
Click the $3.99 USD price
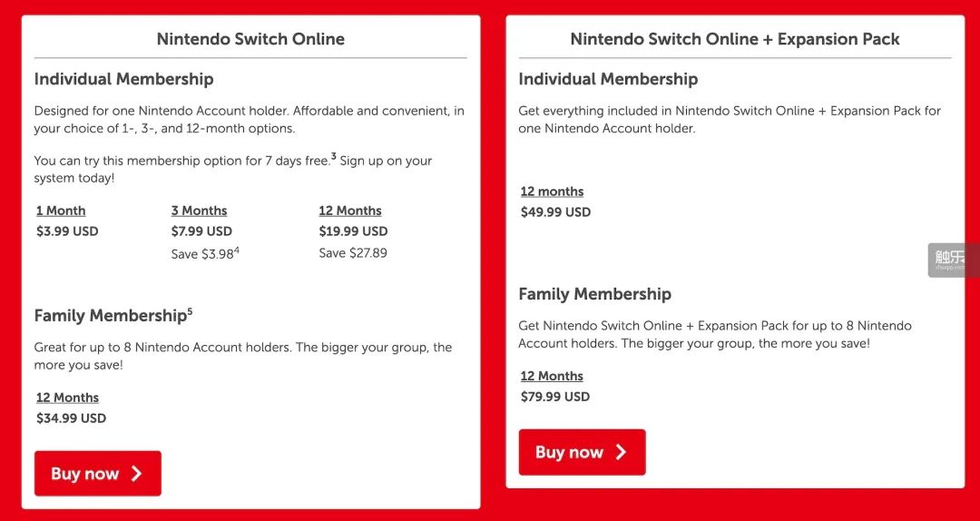click(67, 231)
